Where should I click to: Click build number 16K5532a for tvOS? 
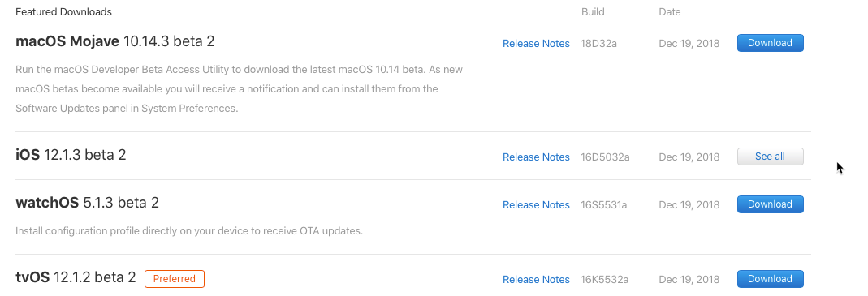(604, 280)
